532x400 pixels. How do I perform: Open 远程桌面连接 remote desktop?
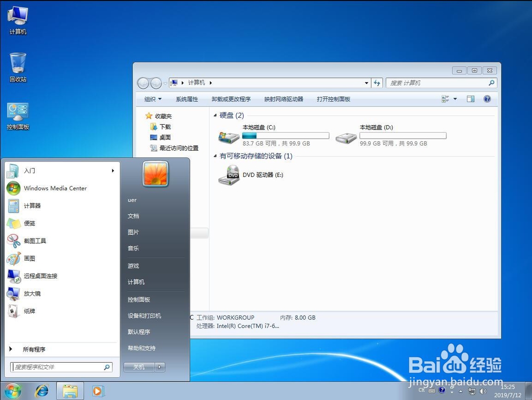click(61, 276)
